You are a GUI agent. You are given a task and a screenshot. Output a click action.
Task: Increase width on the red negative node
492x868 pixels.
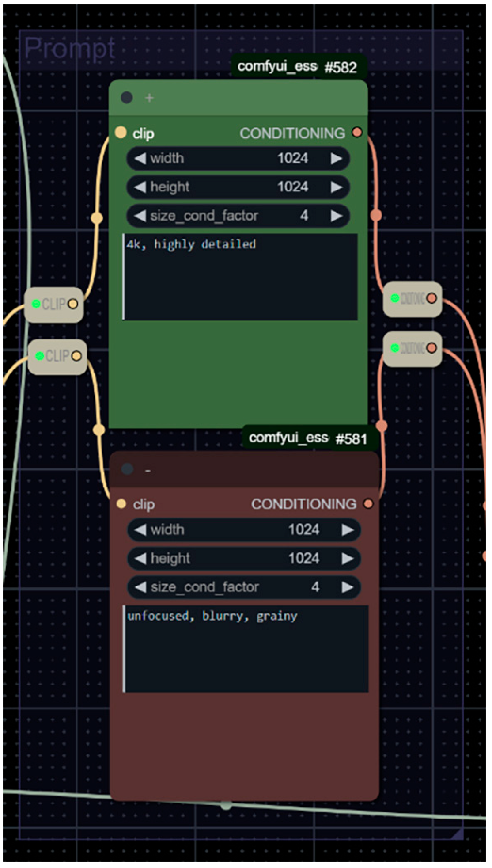348,530
